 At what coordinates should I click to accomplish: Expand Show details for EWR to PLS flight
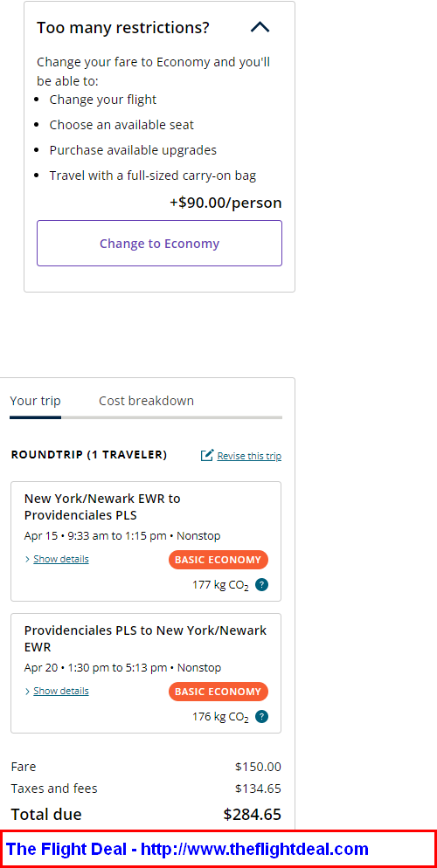coord(61,559)
